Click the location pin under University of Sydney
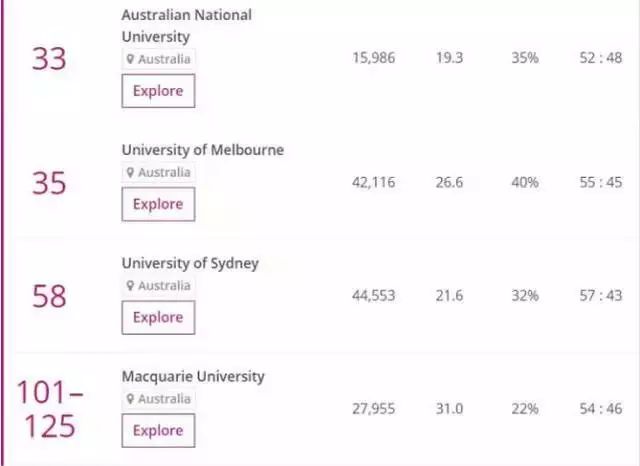Viewport: 640px width, 466px height. click(130, 286)
